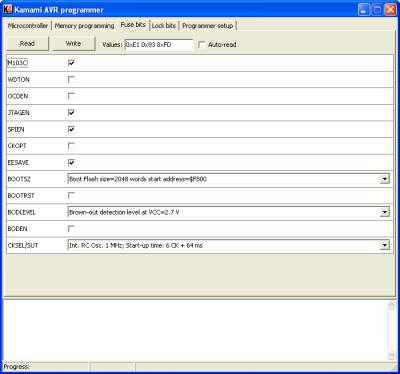Switch to the Microcontroller tab
Image resolution: width=400 pixels, height=374 pixels.
pos(28,26)
